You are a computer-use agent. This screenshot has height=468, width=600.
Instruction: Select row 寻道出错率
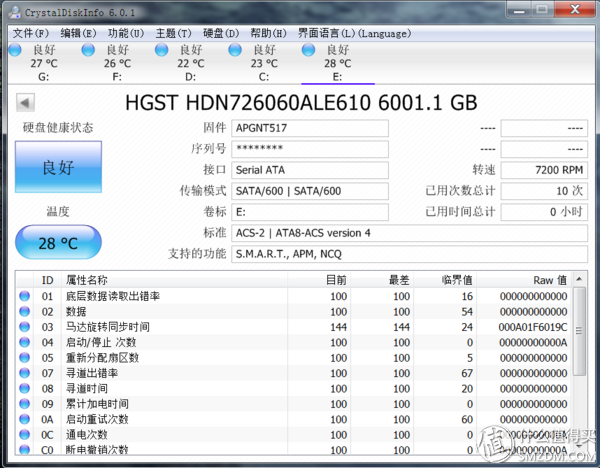pos(294,373)
